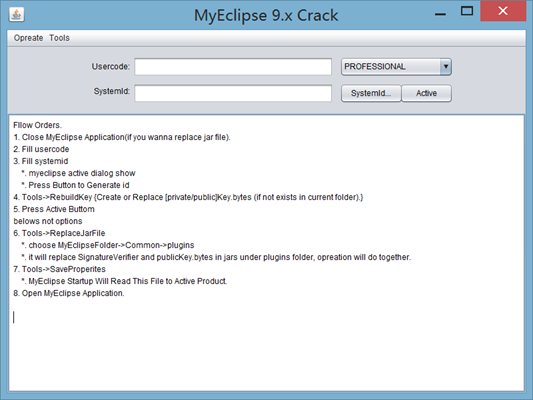Click the Java cup icon in title bar
533x400 pixels.
coord(17,15)
